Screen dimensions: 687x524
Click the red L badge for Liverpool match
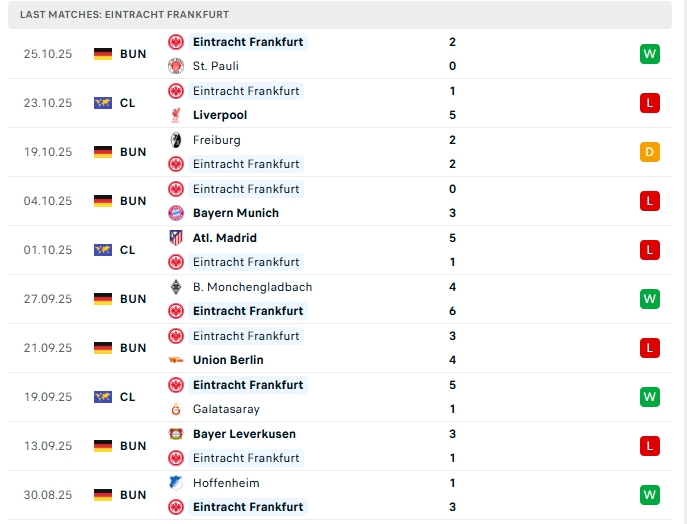pos(650,103)
